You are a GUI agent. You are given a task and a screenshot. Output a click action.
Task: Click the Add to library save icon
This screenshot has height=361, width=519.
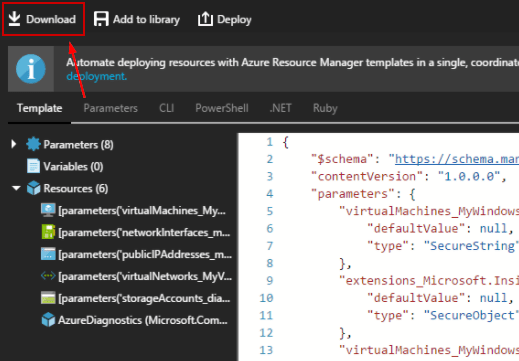point(101,19)
